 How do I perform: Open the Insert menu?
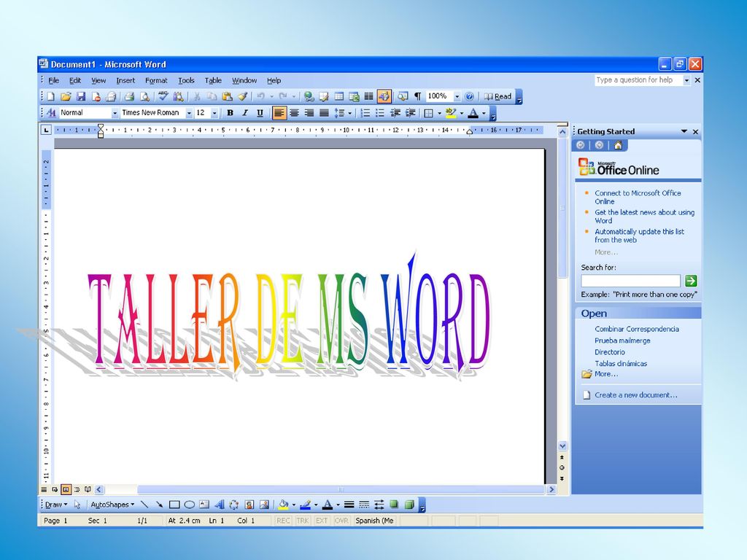coord(125,80)
